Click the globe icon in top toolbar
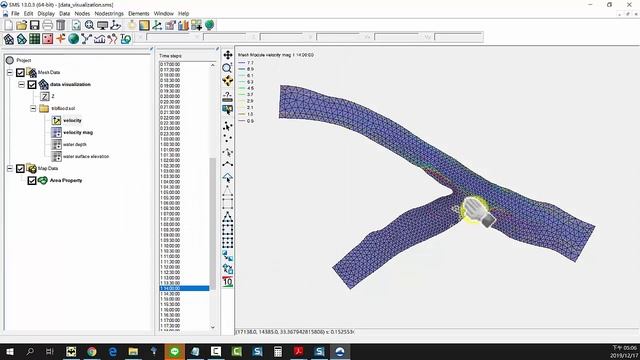This screenshot has height=360, width=640. pos(209,25)
